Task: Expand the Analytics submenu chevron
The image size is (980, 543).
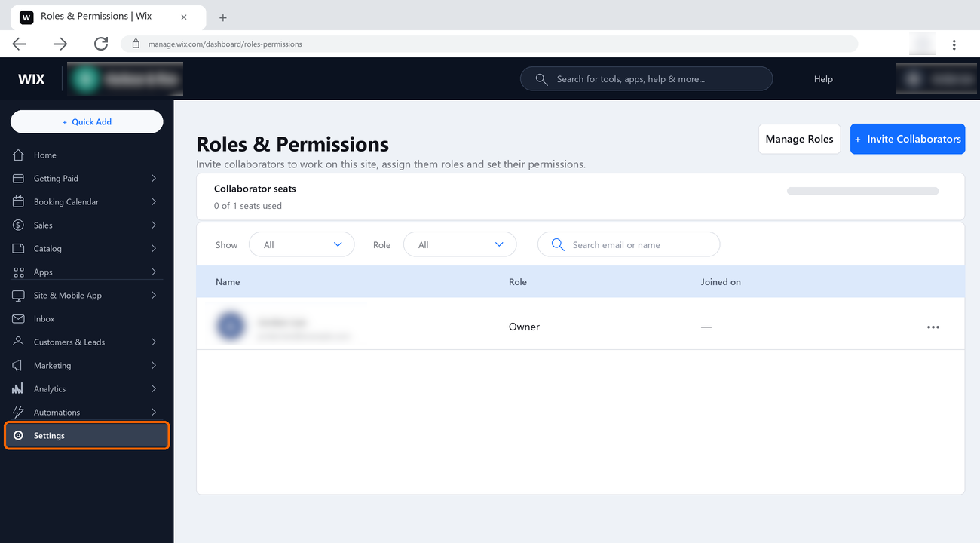Action: pos(154,389)
